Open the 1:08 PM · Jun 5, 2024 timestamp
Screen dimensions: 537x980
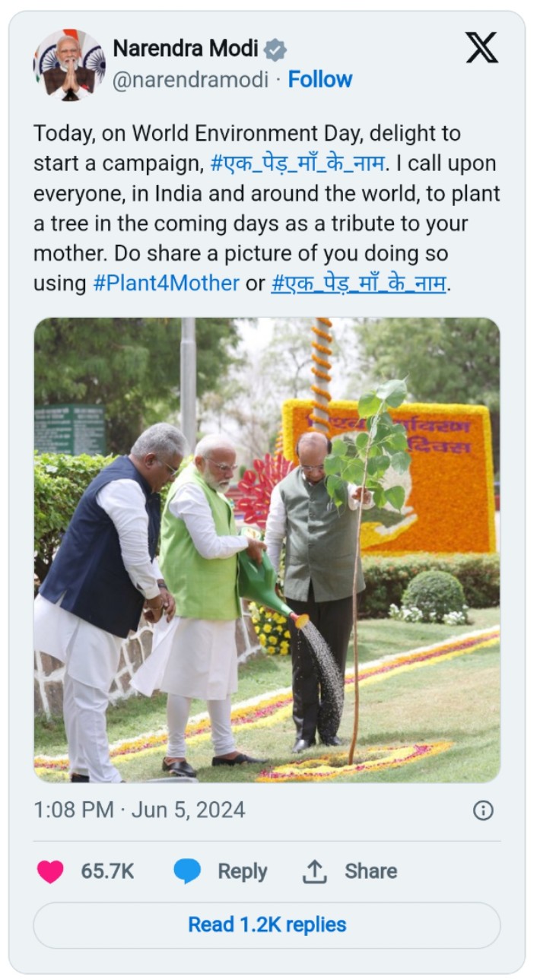(x=139, y=810)
